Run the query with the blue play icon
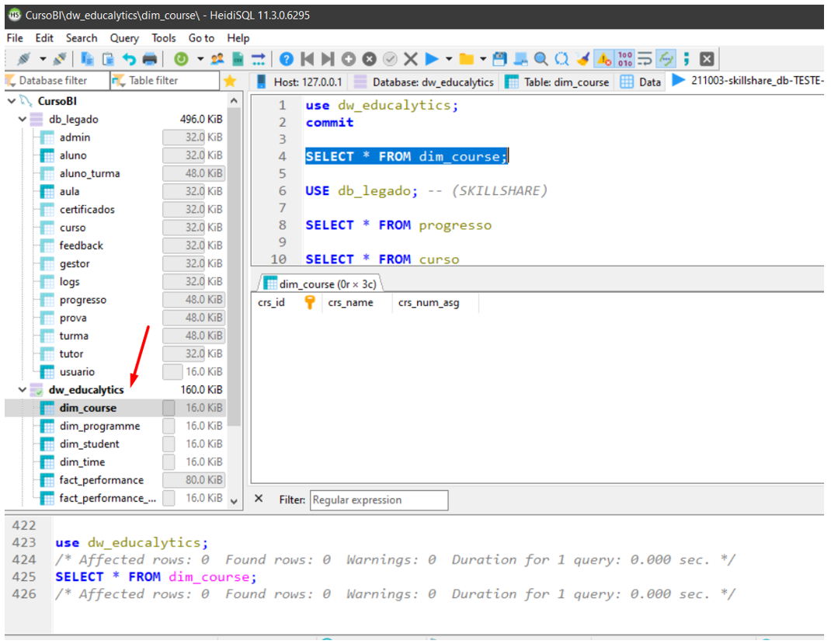This screenshot has width=831, height=644. pyautogui.click(x=432, y=59)
